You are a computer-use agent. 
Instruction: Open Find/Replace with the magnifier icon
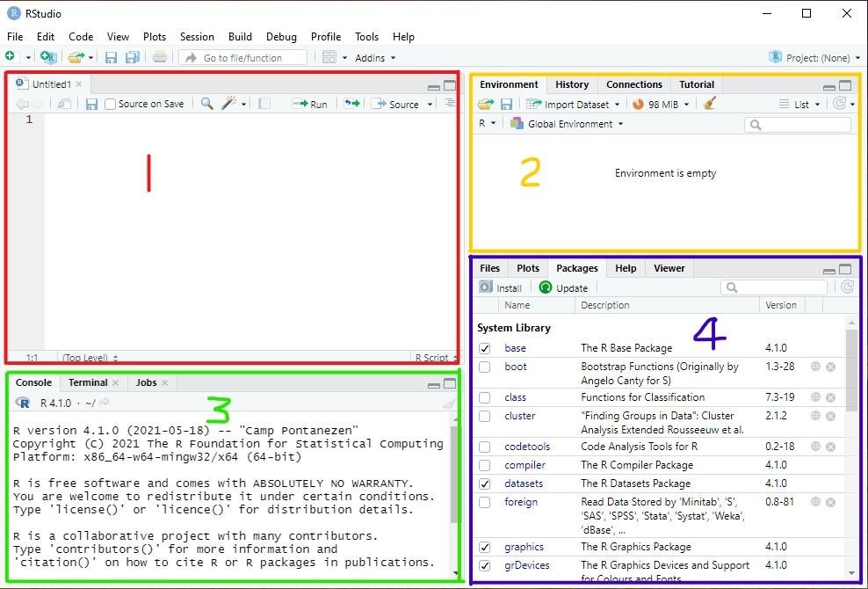(206, 103)
